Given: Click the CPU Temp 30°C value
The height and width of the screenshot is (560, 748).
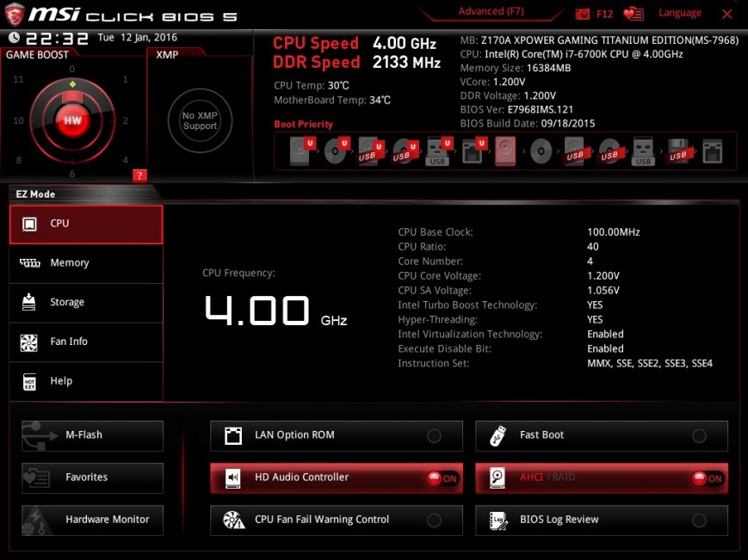Looking at the screenshot, I should (x=338, y=86).
